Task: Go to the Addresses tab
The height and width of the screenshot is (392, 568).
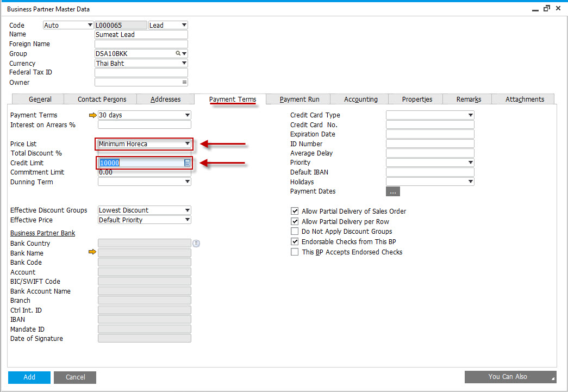Action: tap(166, 99)
